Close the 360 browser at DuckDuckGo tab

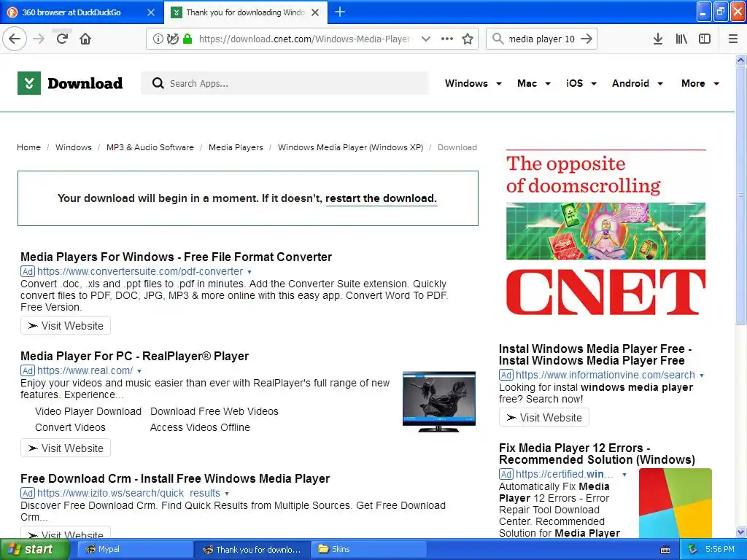151,12
